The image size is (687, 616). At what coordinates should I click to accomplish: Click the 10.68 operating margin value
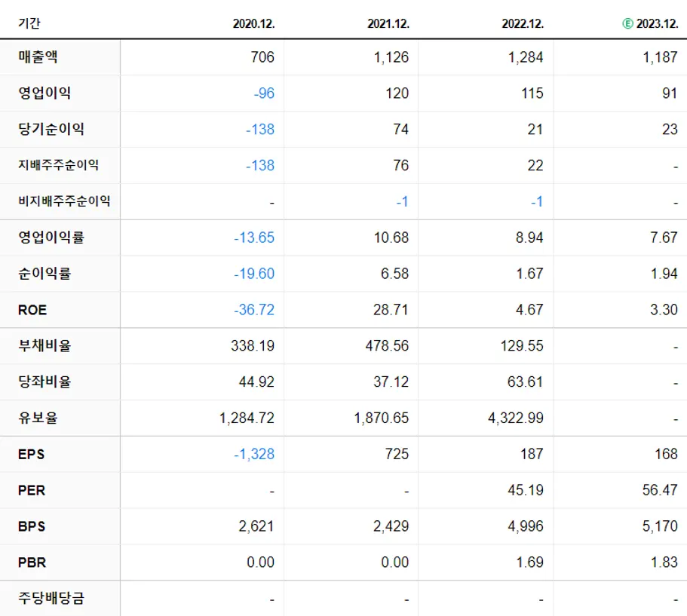click(x=391, y=238)
